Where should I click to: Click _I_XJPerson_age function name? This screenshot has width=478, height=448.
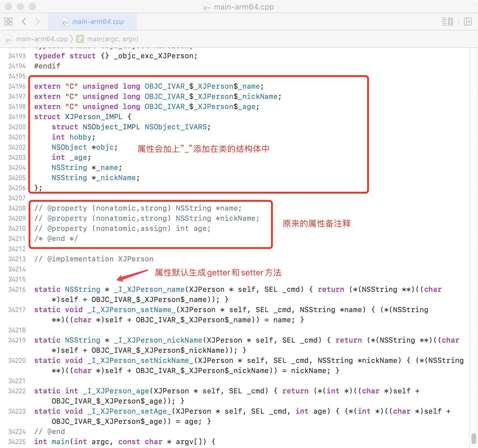tap(116, 391)
